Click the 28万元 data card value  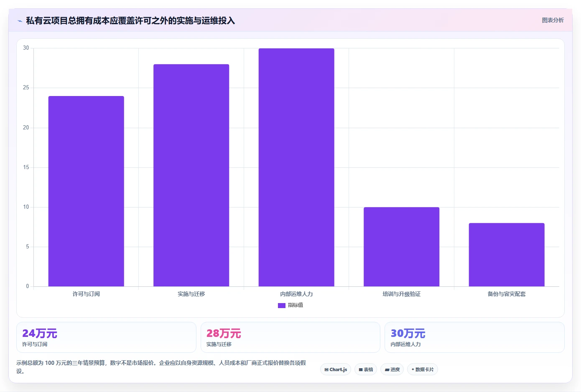click(224, 333)
